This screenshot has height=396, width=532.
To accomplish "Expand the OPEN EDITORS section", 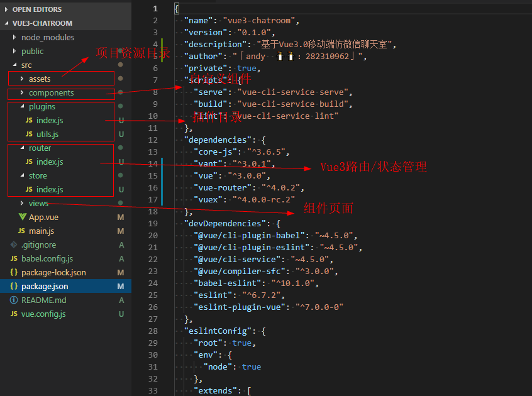I will tap(6, 9).
